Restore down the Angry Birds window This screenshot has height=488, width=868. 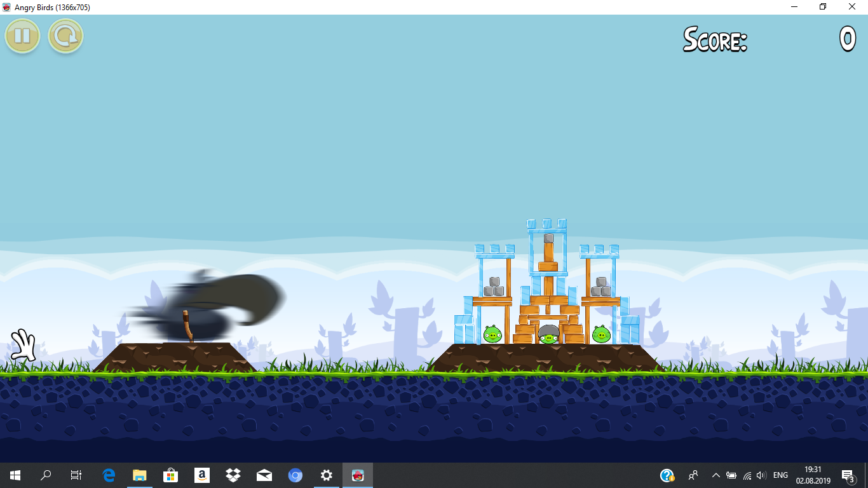pyautogui.click(x=823, y=7)
